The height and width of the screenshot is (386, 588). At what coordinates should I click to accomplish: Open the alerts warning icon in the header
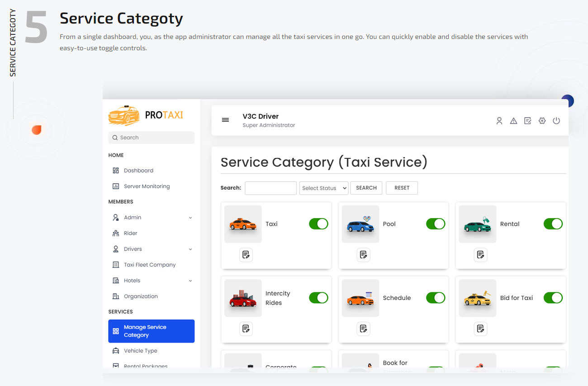(513, 120)
